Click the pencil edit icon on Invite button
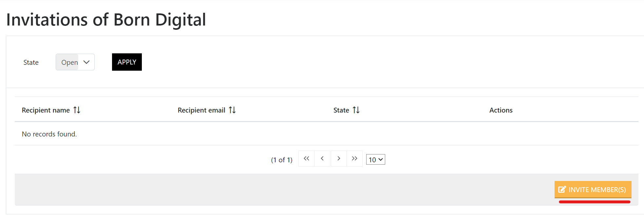This screenshot has width=644, height=215. click(x=562, y=189)
